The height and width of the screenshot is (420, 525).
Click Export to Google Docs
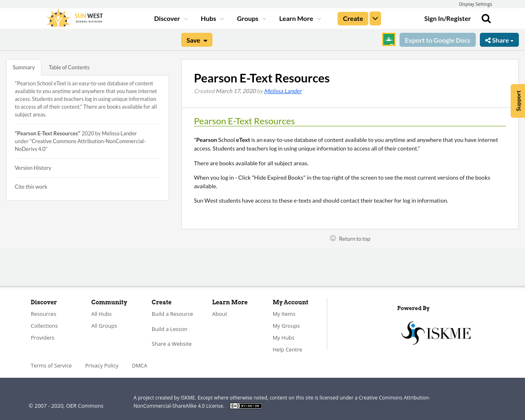[x=437, y=40]
